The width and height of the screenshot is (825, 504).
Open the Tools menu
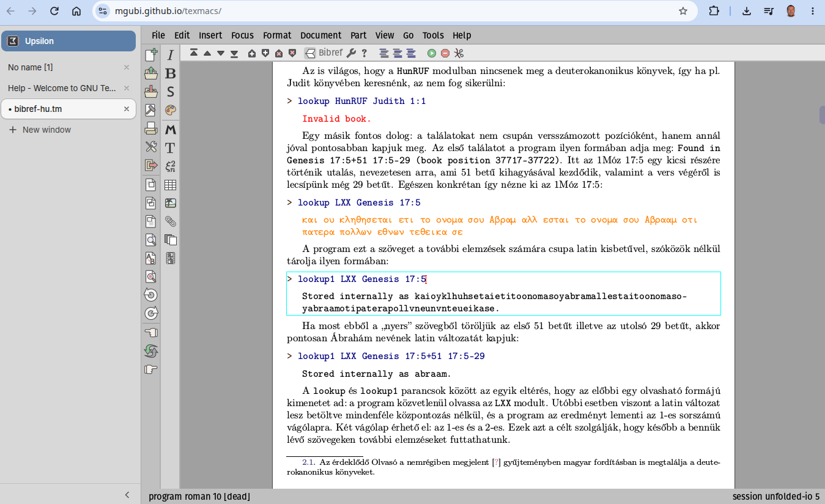click(x=433, y=35)
